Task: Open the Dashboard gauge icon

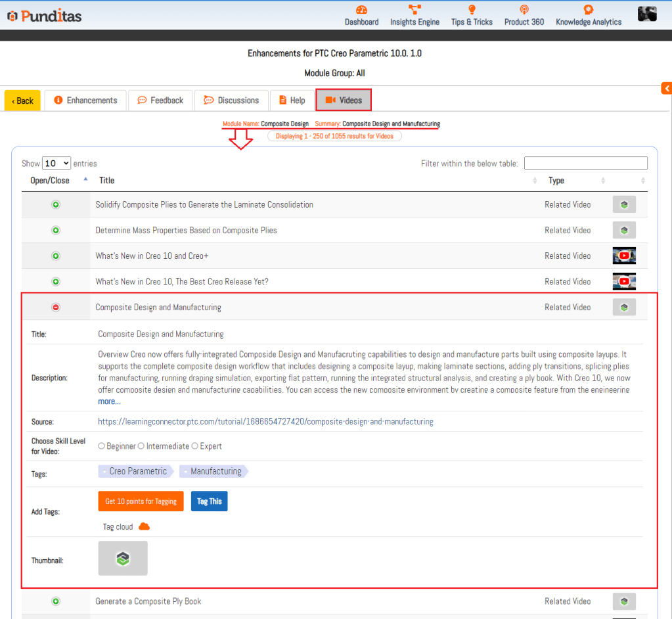Action: pos(361,10)
